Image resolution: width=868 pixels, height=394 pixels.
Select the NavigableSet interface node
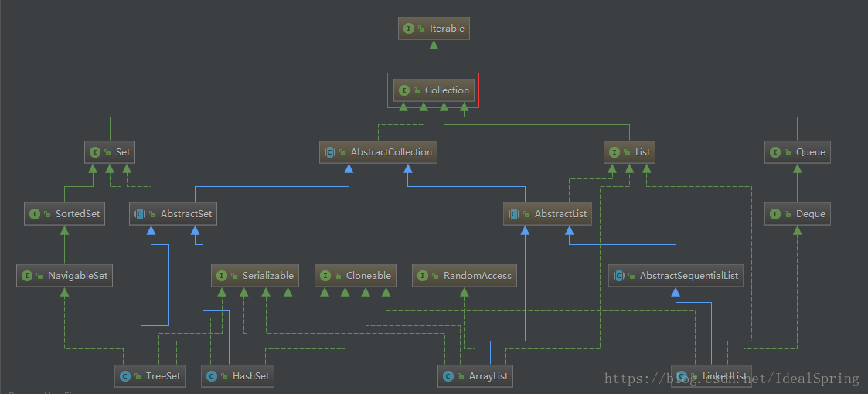tap(65, 276)
